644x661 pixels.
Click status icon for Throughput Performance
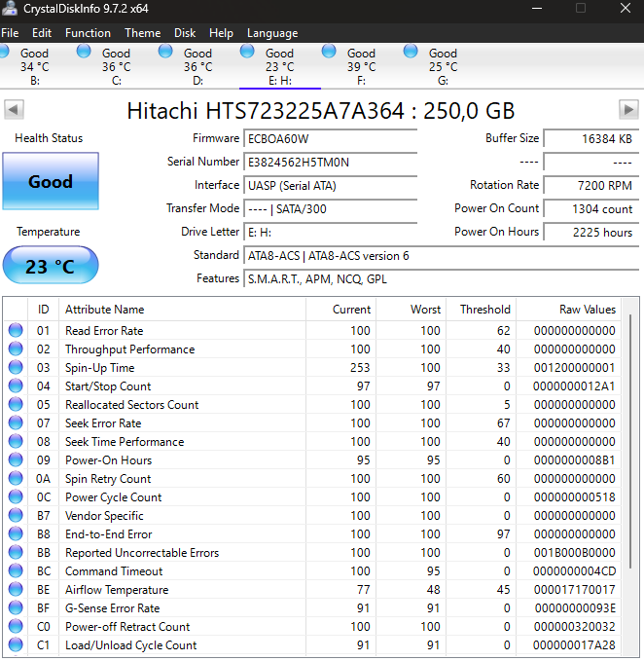pos(16,349)
